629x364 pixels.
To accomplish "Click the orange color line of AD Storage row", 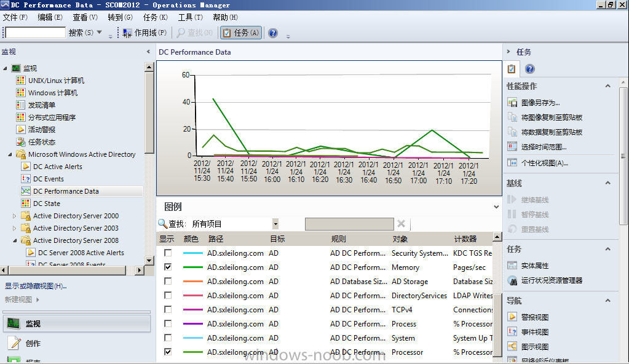I will point(192,282).
